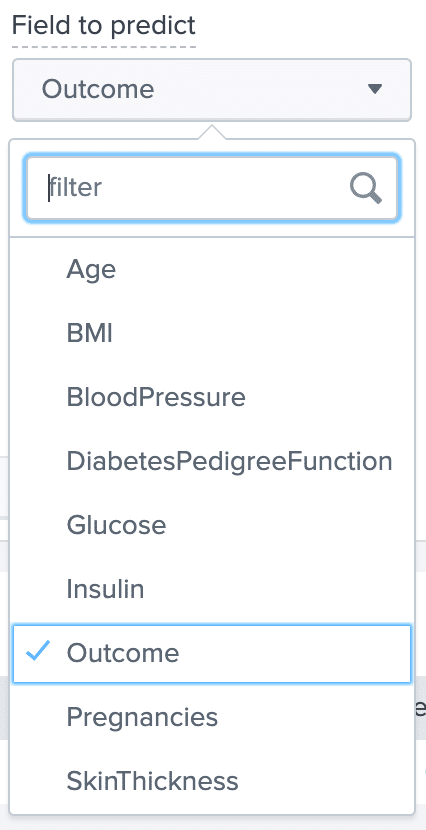Select Age from the field list
This screenshot has height=830, width=426.
(212, 270)
